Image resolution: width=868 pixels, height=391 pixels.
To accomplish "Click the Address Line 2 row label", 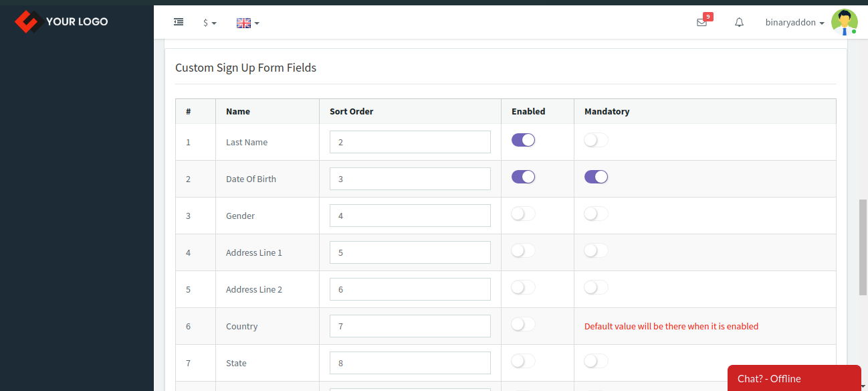I will pos(254,290).
